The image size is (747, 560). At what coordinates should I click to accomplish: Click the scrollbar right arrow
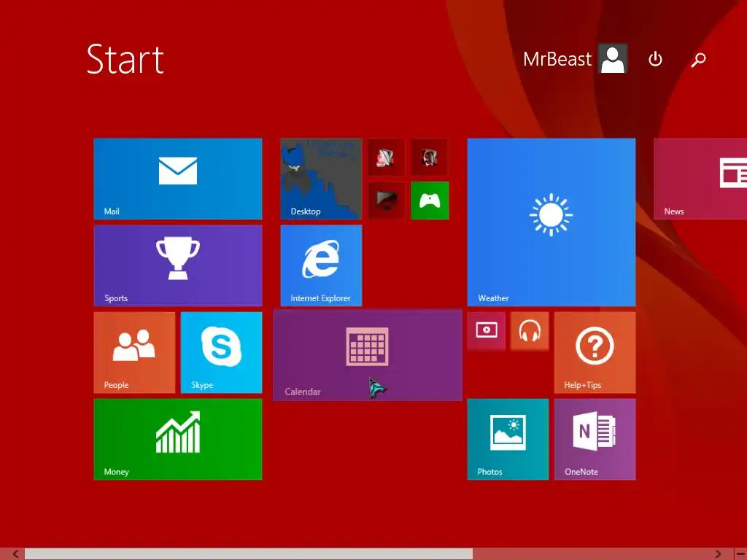point(718,554)
